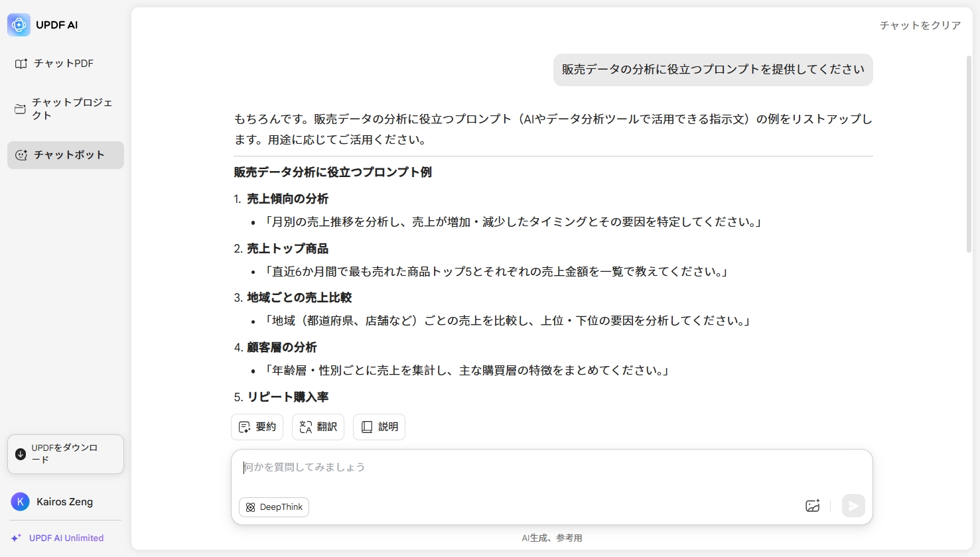Click the チャットボット robot face icon
Viewport: 980px width, 557px height.
point(21,155)
